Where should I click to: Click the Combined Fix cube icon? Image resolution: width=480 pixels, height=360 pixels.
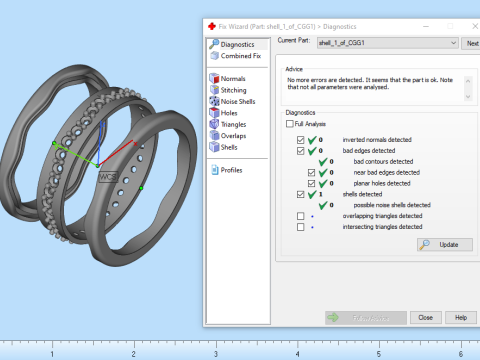tap(214, 56)
